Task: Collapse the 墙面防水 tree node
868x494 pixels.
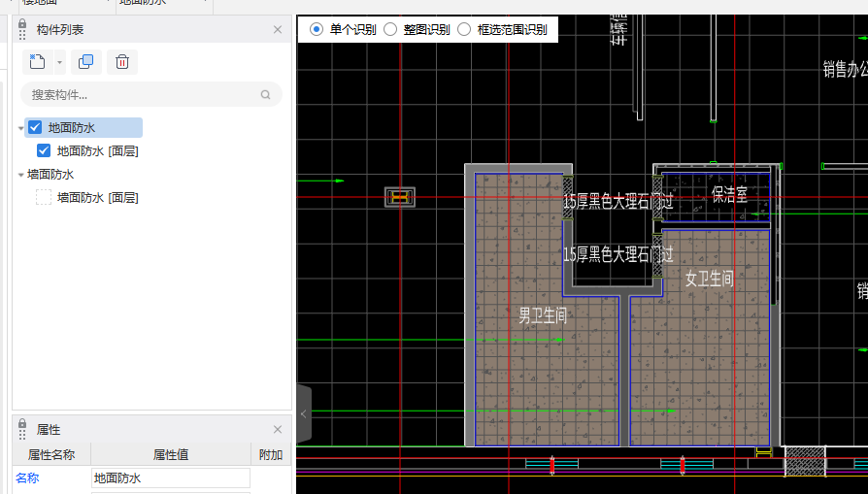Action: [x=20, y=175]
